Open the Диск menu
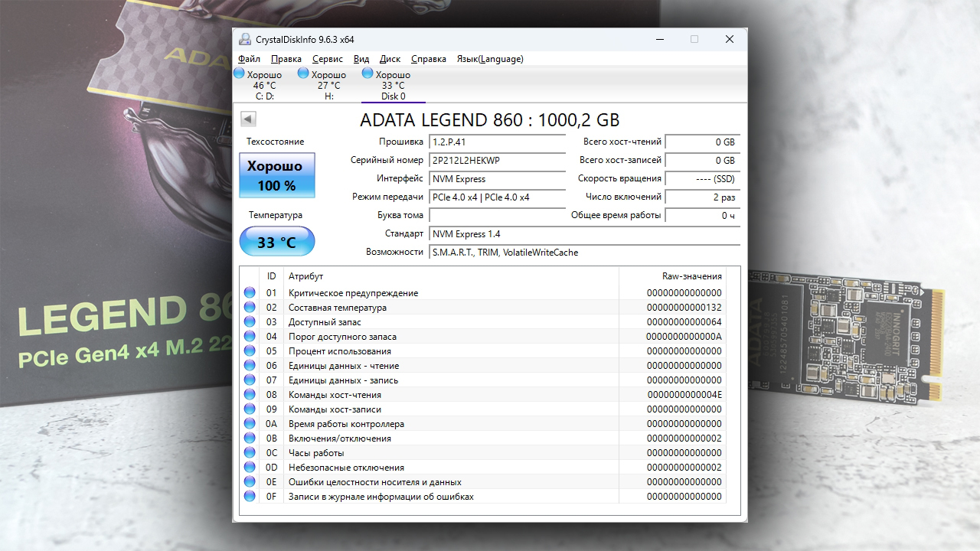The width and height of the screenshot is (980, 551). point(390,59)
